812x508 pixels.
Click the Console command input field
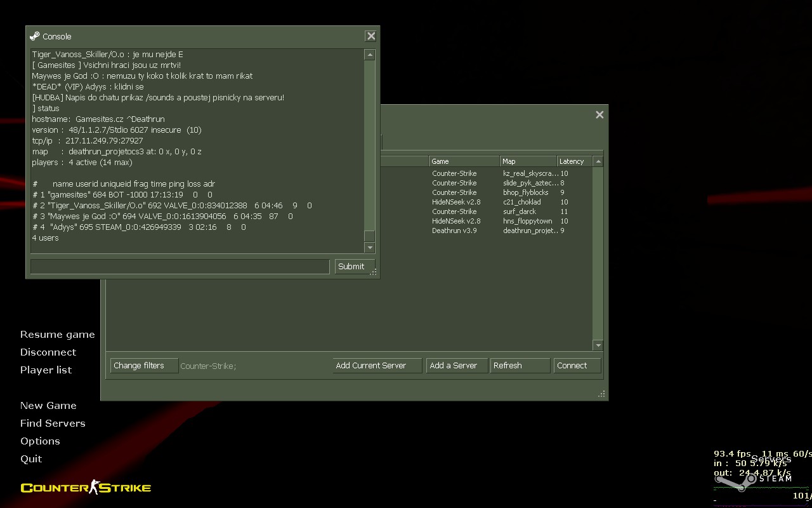point(180,267)
